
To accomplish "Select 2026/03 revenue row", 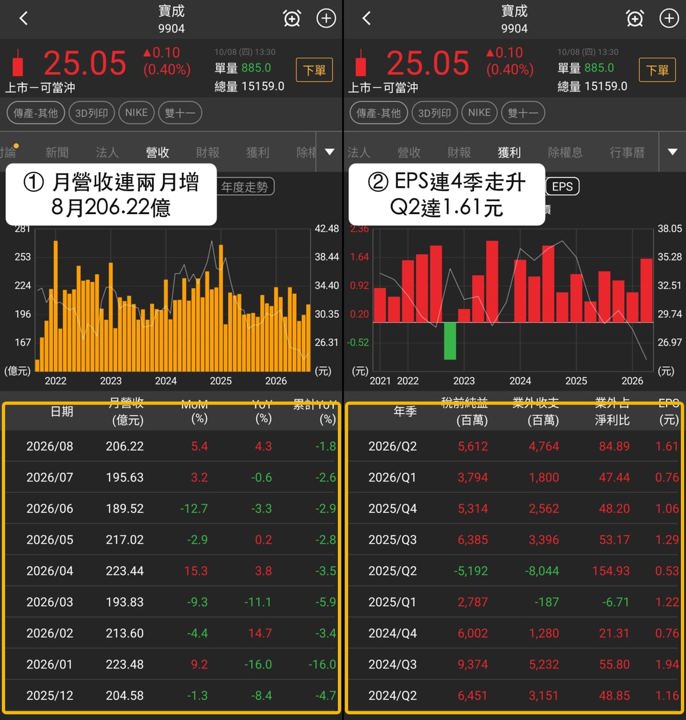I will click(x=171, y=602).
